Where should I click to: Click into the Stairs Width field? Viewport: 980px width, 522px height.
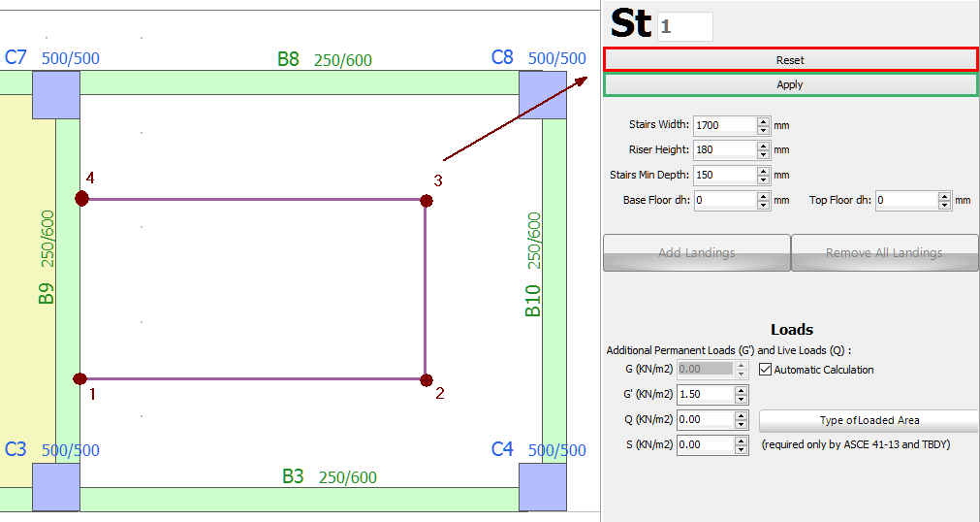click(x=724, y=125)
